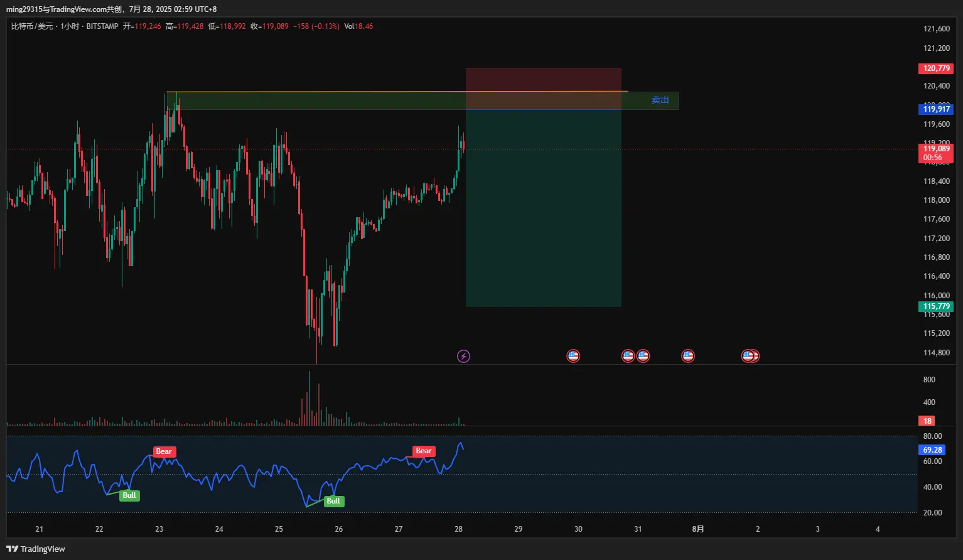This screenshot has width=963, height=560.
Task: Click the red 120,779 stop price label
Action: coord(936,68)
